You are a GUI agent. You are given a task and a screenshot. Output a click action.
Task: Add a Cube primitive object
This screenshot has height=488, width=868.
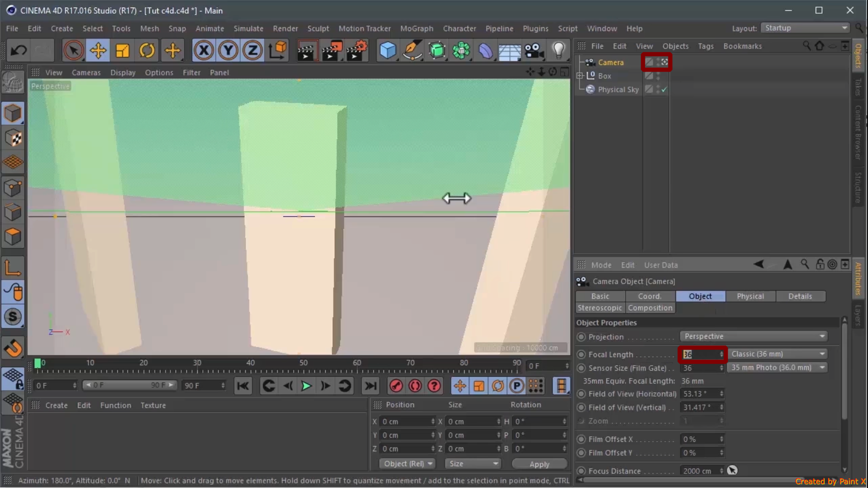click(x=388, y=50)
